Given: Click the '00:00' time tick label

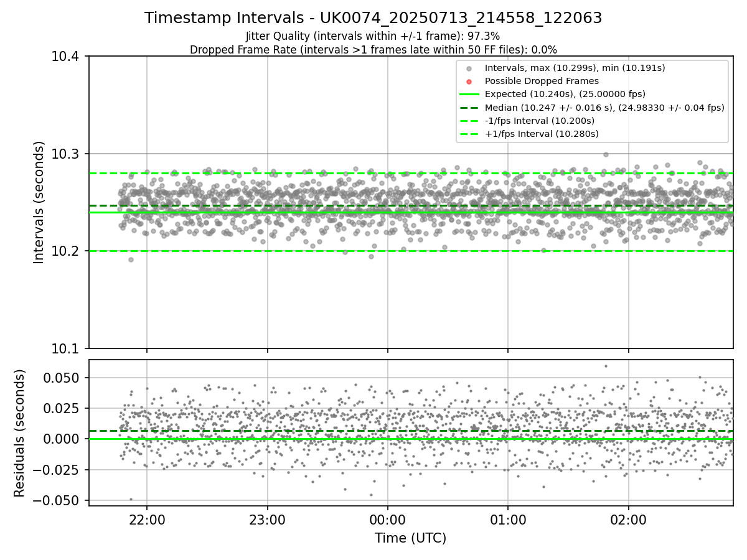Looking at the screenshot, I should [x=388, y=519].
